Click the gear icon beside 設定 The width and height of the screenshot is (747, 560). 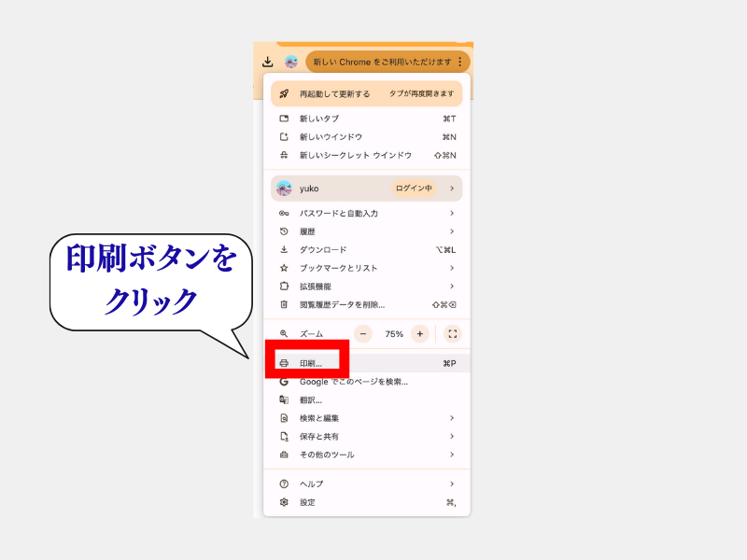point(284,502)
